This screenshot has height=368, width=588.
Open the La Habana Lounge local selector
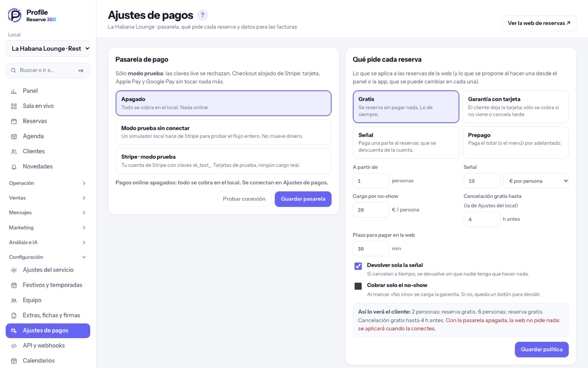(48, 48)
